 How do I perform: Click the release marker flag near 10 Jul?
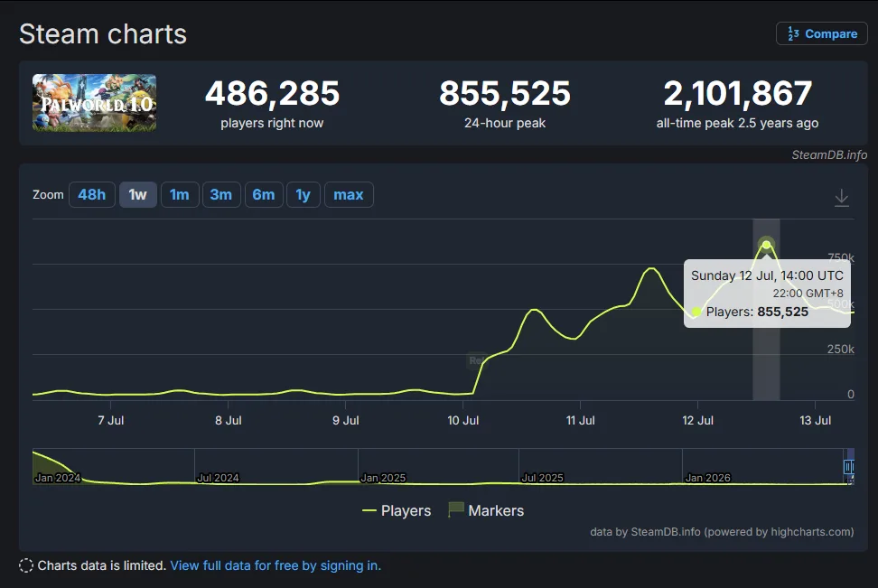click(x=475, y=360)
